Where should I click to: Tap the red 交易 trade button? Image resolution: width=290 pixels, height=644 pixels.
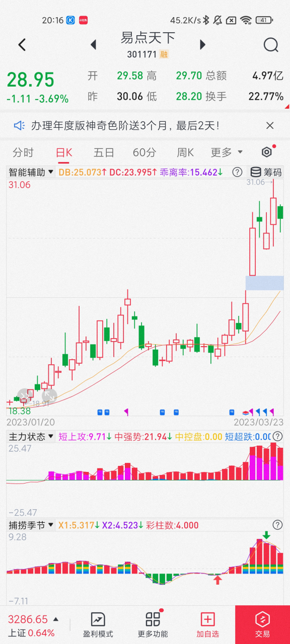262,624
